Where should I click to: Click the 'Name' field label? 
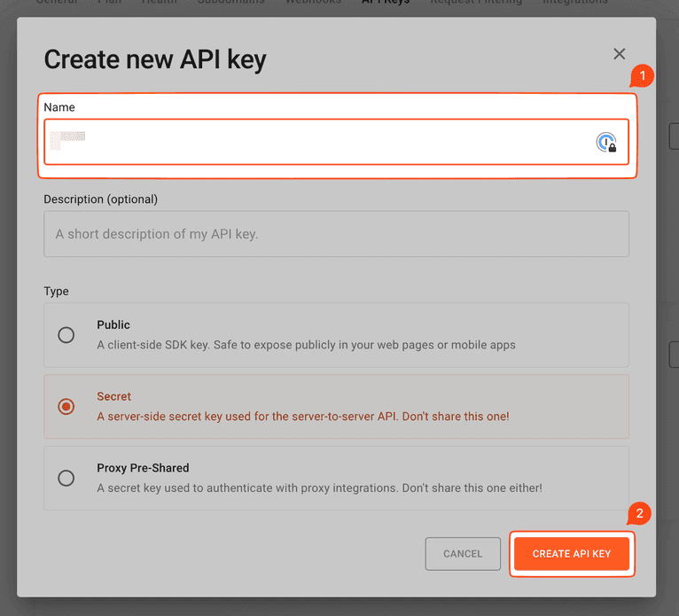(x=59, y=107)
